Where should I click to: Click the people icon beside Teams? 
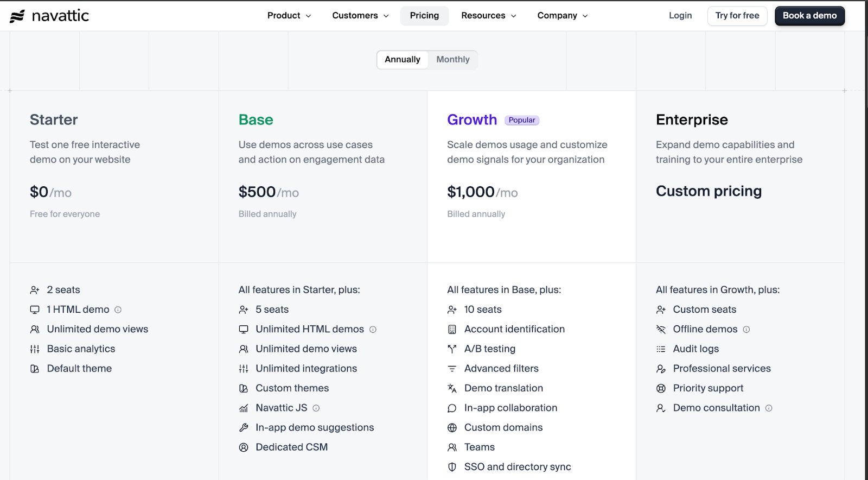tap(452, 447)
